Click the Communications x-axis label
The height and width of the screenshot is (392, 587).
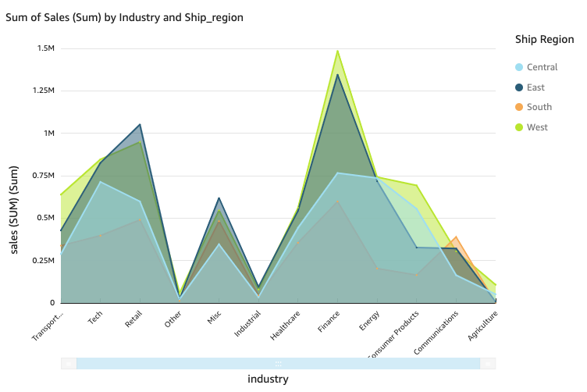(436, 336)
